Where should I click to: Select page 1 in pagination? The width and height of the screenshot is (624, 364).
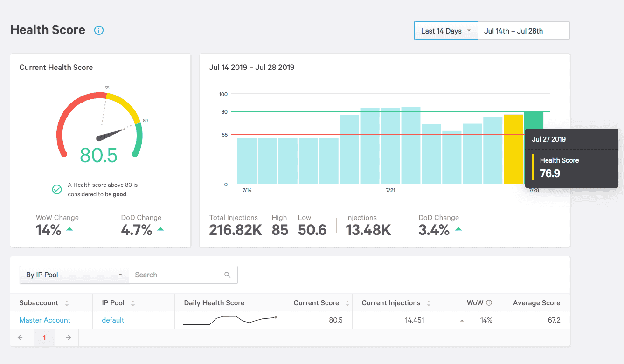(x=44, y=337)
